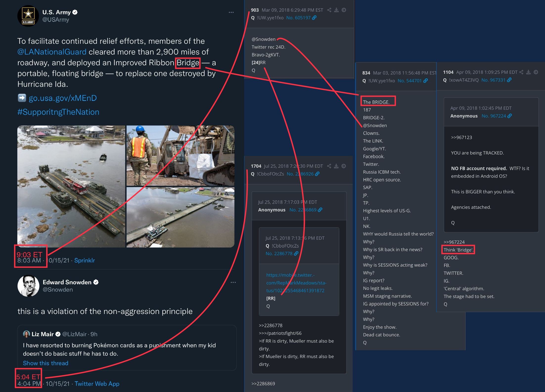Click the download icon on post 903

[x=336, y=10]
